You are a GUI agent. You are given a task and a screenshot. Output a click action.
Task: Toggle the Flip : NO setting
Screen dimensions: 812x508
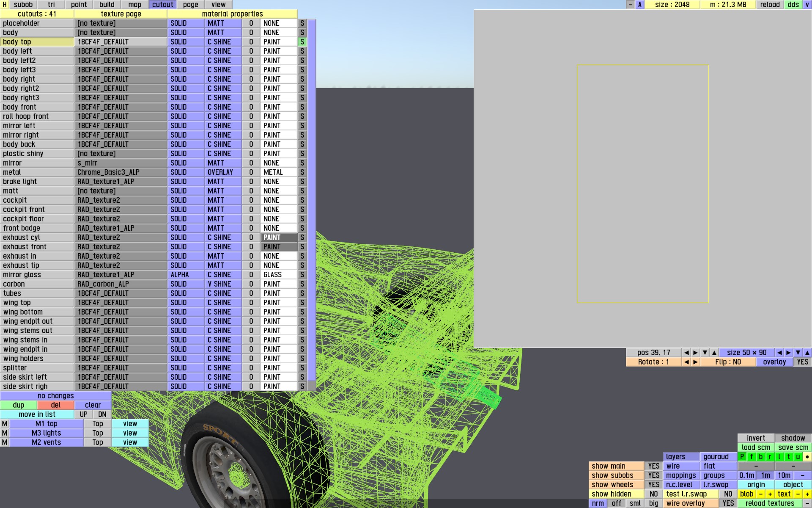coord(728,362)
